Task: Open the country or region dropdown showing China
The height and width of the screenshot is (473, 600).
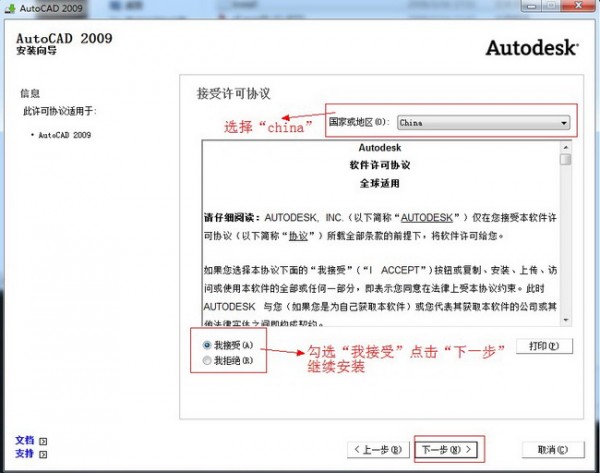Action: 483,123
